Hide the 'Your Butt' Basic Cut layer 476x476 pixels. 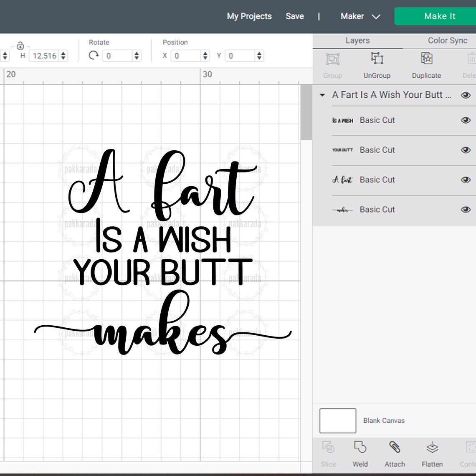point(465,150)
